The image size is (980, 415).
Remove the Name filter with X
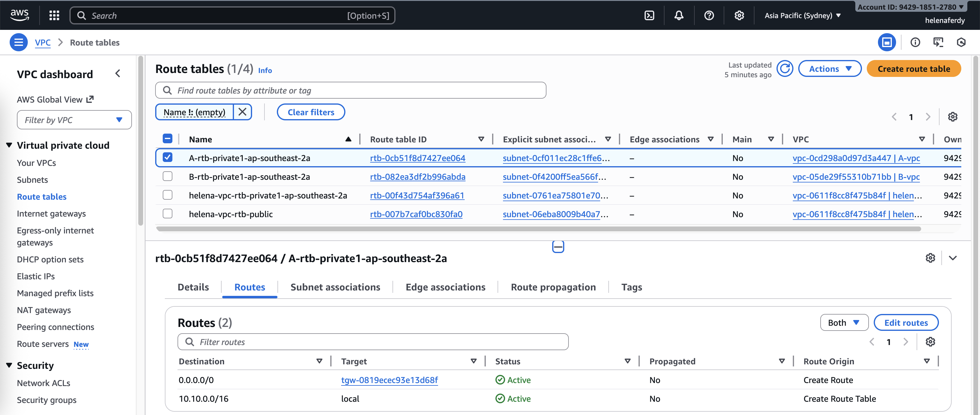[x=242, y=112]
